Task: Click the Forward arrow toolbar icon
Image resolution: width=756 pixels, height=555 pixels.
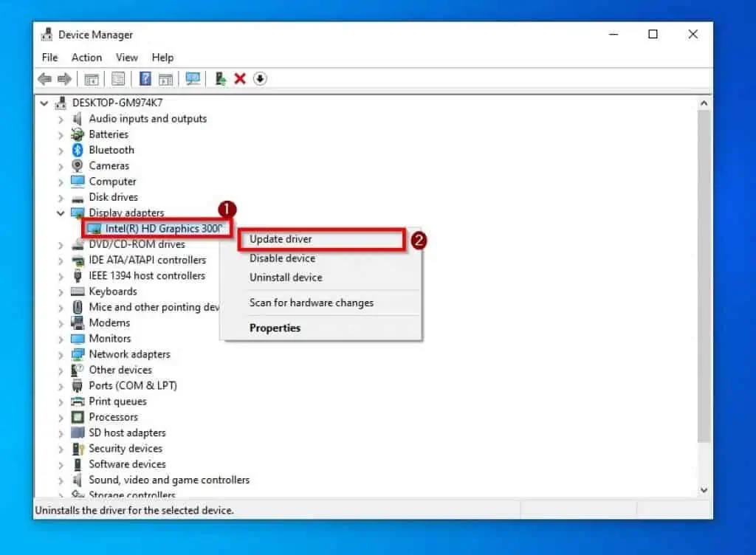Action: pyautogui.click(x=64, y=78)
